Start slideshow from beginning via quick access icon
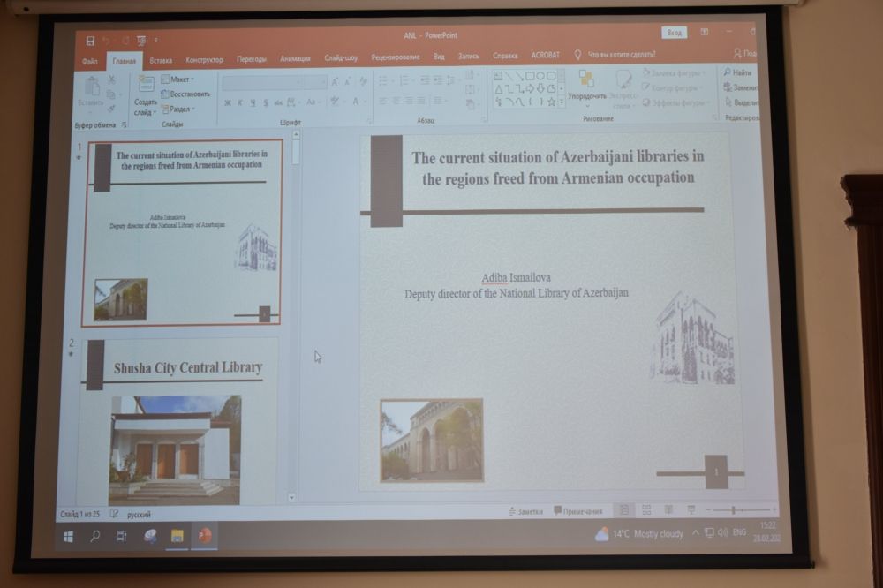Viewport: 883px width, 588px height. [141, 41]
